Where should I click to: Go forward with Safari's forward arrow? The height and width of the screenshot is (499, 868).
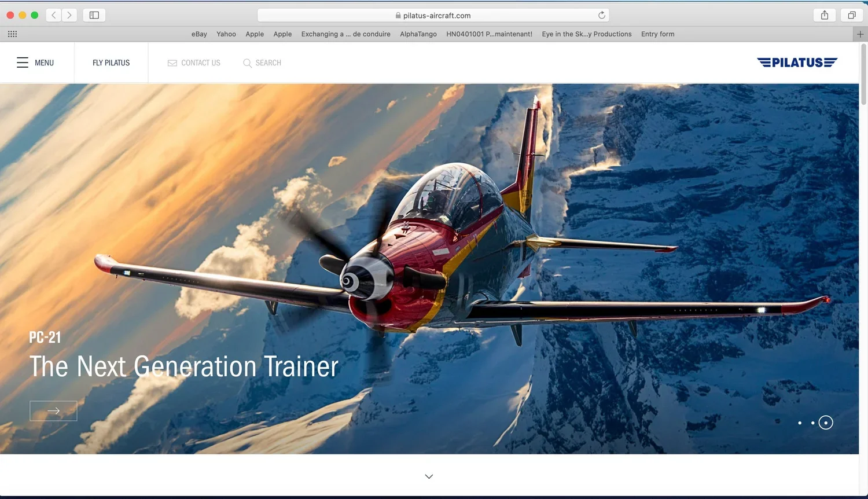click(x=69, y=15)
